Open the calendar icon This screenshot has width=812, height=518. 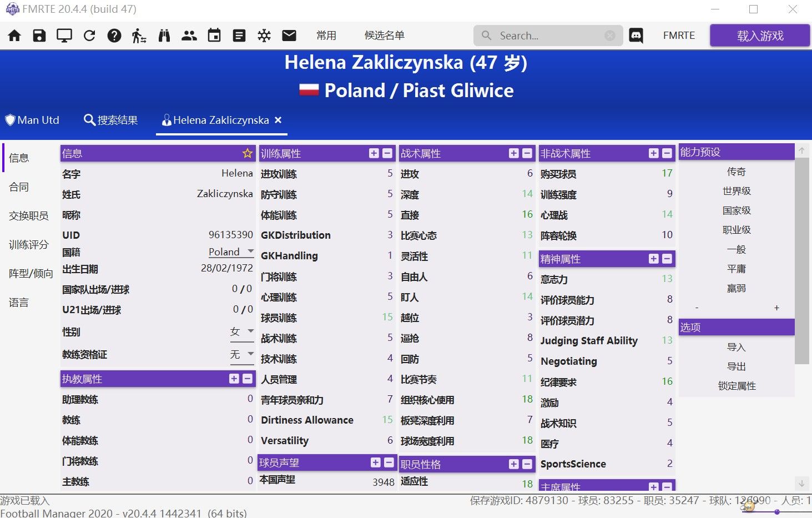coord(214,36)
